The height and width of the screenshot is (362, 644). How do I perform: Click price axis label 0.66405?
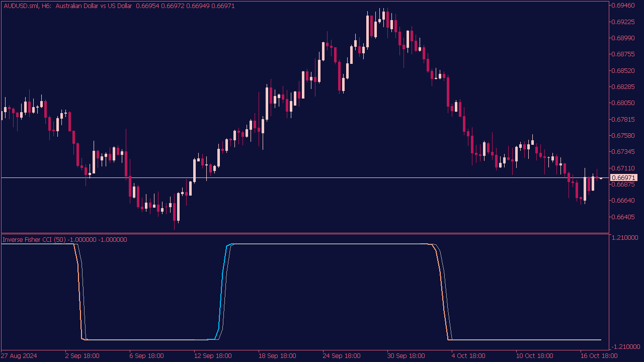623,217
